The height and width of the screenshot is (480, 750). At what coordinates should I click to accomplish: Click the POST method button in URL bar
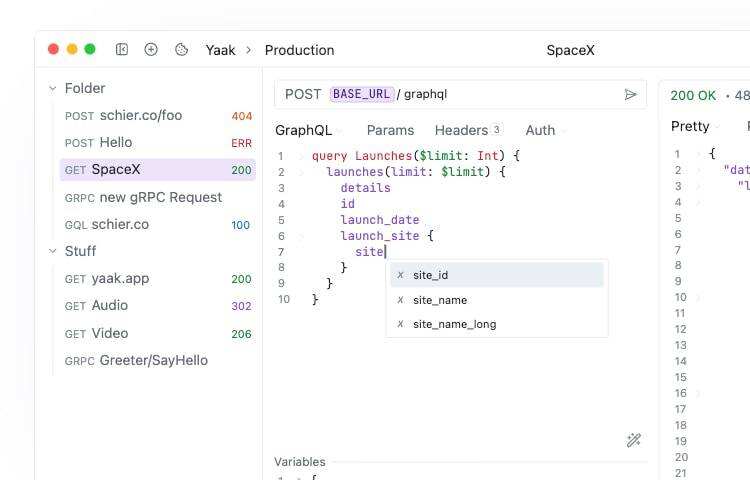click(303, 94)
